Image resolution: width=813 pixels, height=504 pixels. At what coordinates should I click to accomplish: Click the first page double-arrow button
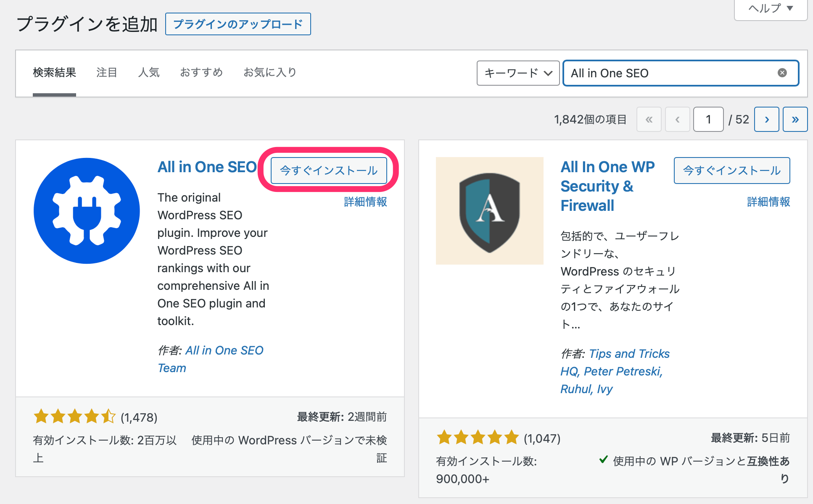[x=649, y=120]
